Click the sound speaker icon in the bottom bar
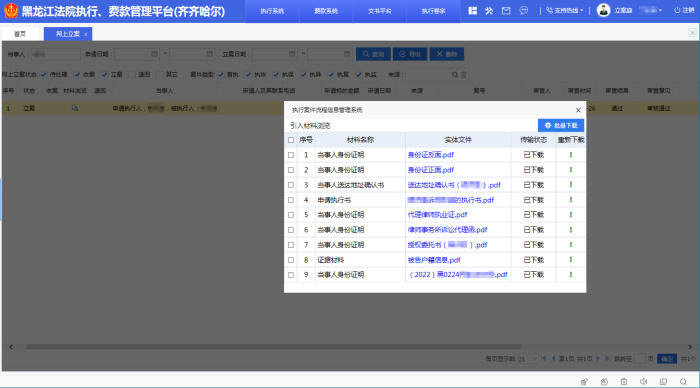 click(643, 381)
